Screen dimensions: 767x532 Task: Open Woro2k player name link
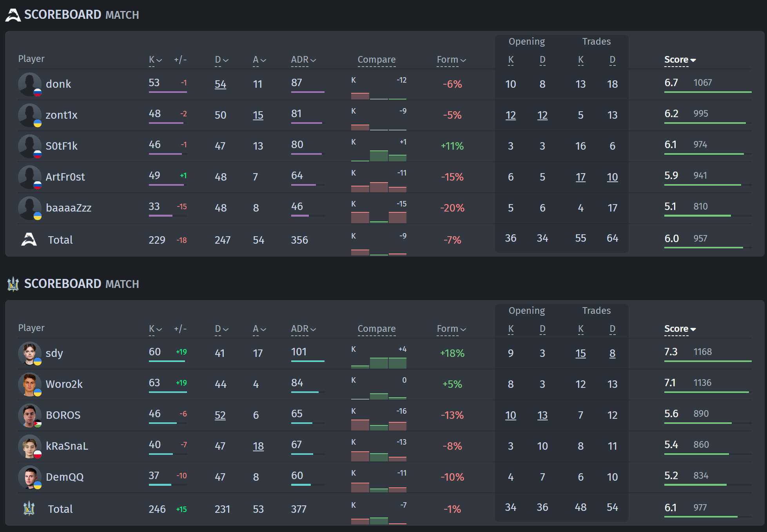pyautogui.click(x=64, y=384)
